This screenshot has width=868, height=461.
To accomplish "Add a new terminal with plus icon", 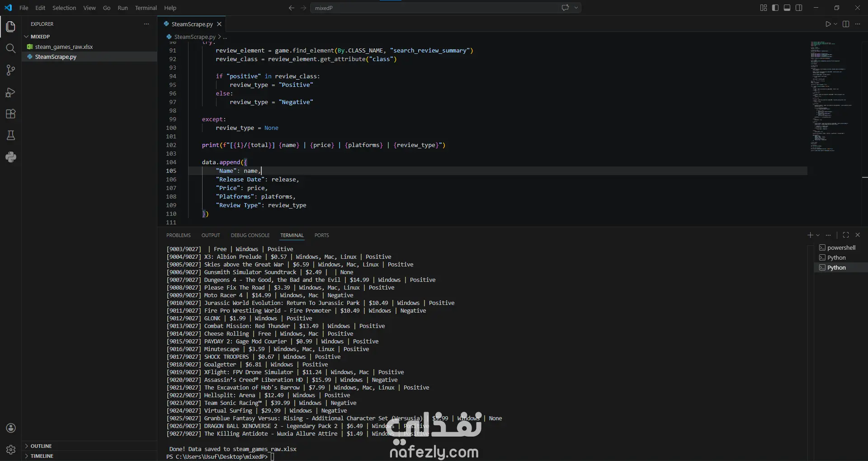I will point(810,235).
